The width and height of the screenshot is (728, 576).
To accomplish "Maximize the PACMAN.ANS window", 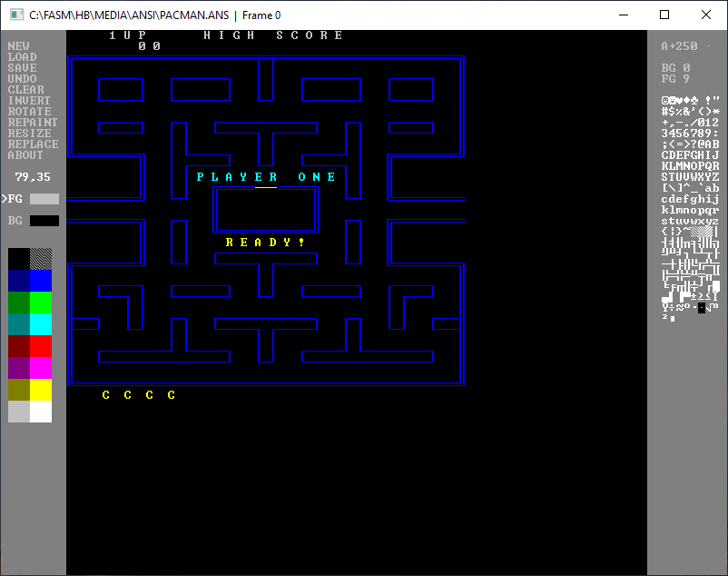I will 664,15.
